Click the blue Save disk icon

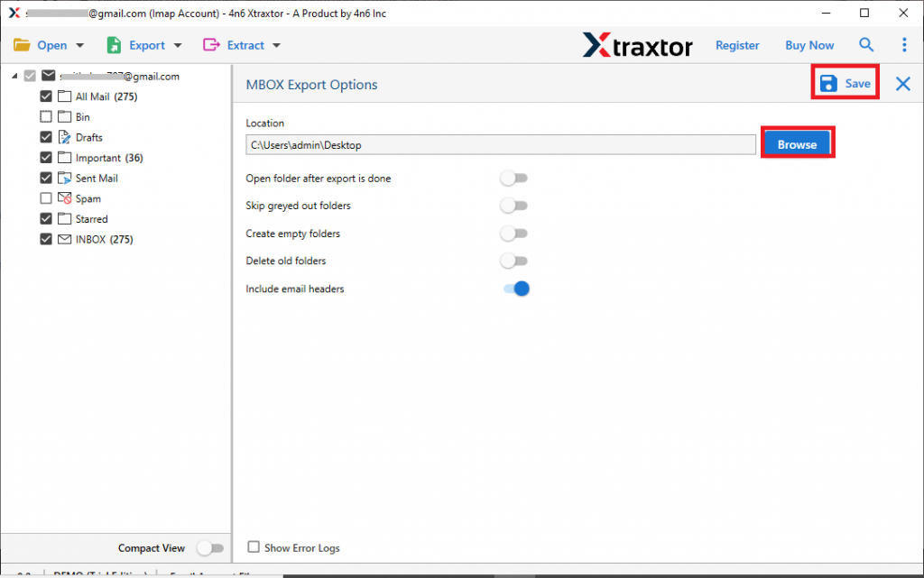tap(830, 83)
